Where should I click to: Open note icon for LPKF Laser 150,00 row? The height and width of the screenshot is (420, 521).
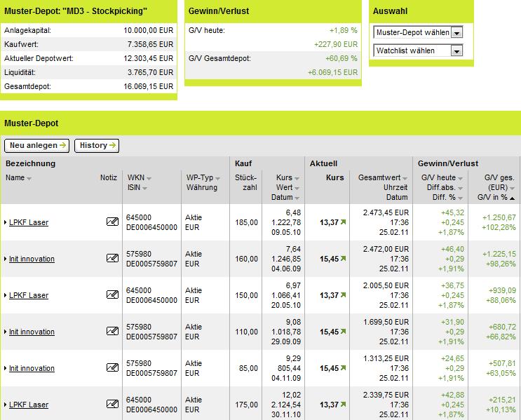[112, 294]
